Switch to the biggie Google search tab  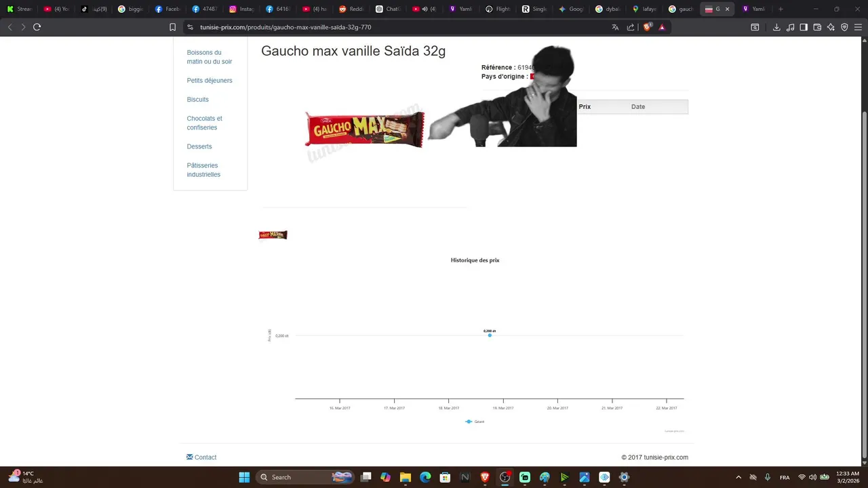pyautogui.click(x=130, y=9)
